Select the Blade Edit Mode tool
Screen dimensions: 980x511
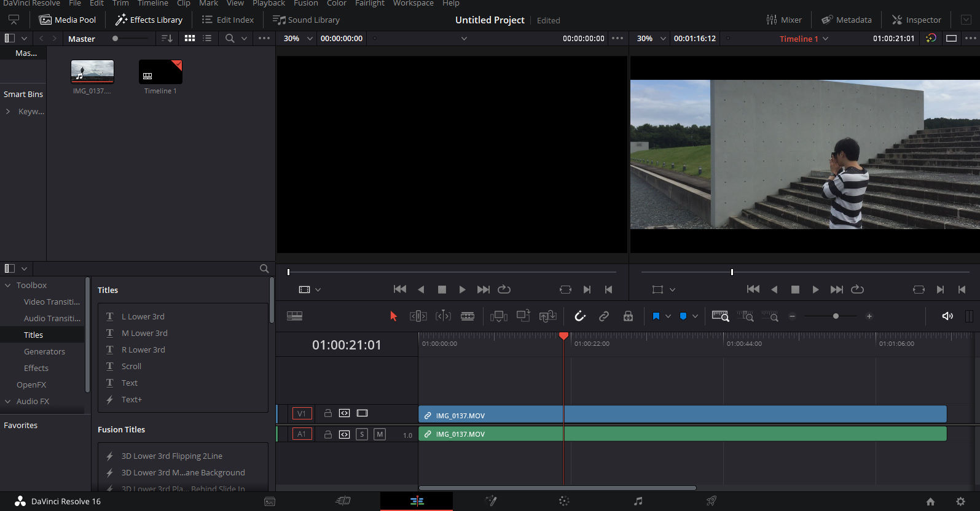468,316
